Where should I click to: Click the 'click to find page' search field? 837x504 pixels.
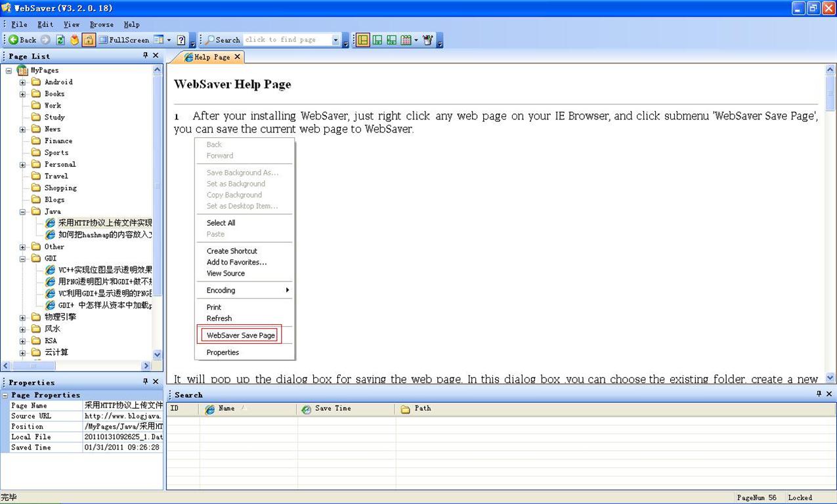pos(288,40)
